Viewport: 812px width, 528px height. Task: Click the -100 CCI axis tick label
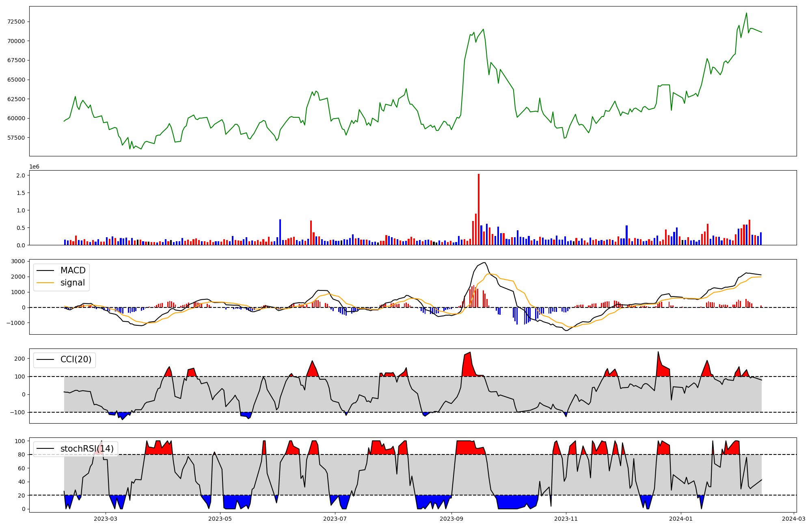[x=18, y=412]
